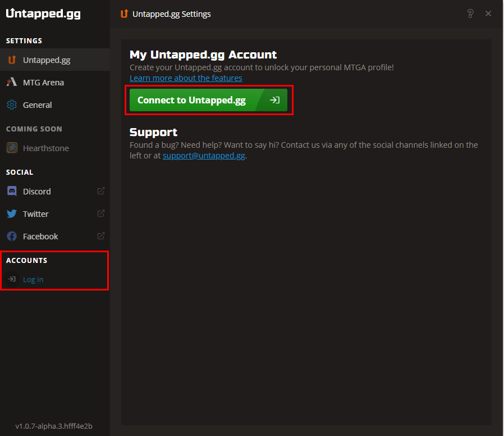Click the My Untapped.gg Account heading
Screen dimensions: 504x436
203,54
